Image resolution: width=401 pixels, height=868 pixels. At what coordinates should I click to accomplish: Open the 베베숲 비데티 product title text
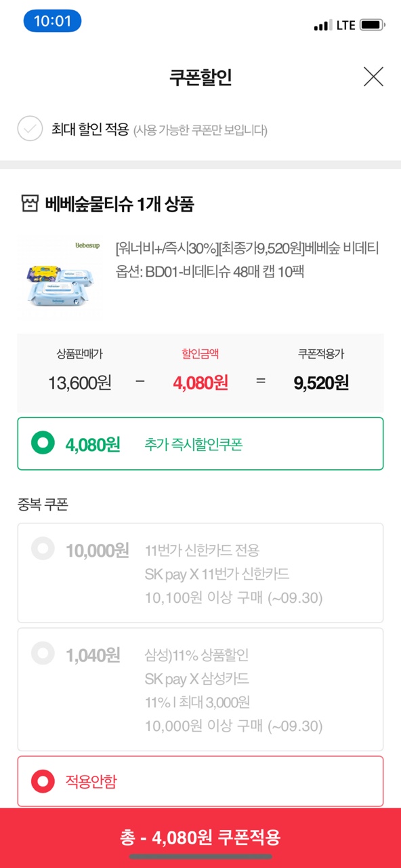click(247, 249)
